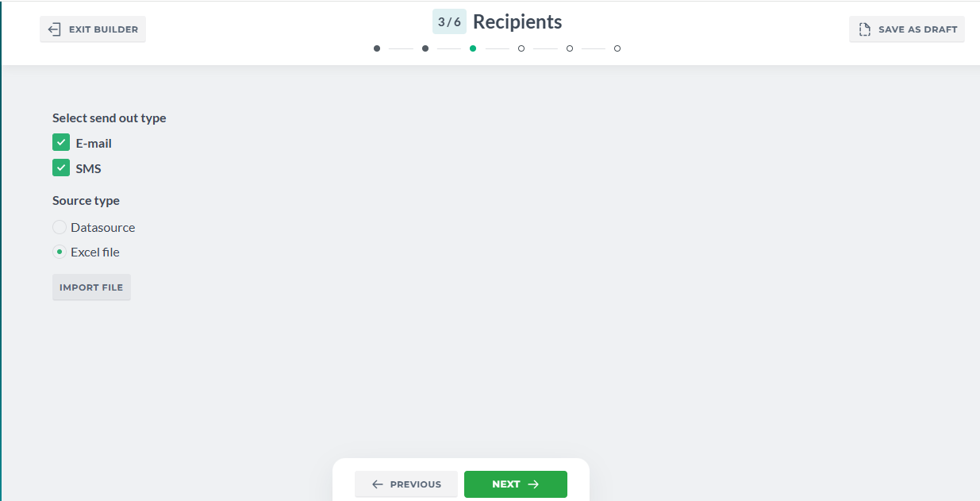The width and height of the screenshot is (980, 501).
Task: Click the active green third step dot
Action: tap(473, 48)
